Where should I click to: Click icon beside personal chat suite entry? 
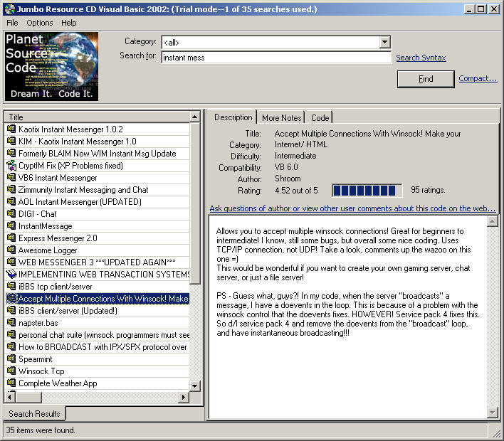click(11, 335)
